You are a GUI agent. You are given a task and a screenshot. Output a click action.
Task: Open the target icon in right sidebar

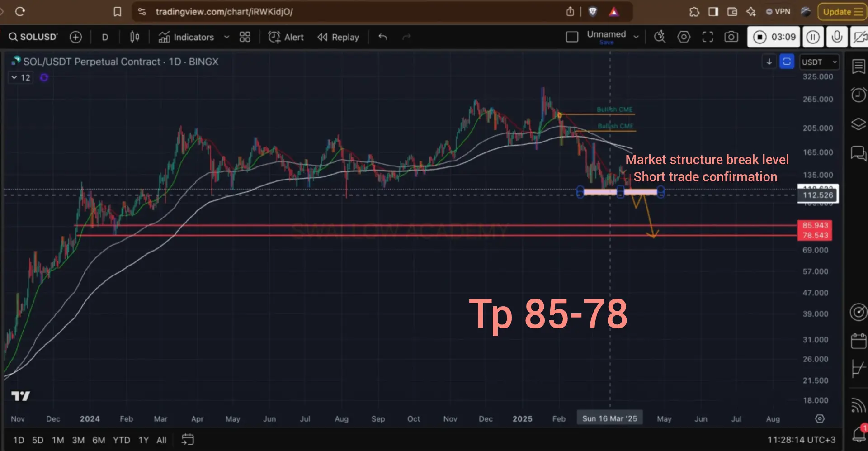point(859,312)
